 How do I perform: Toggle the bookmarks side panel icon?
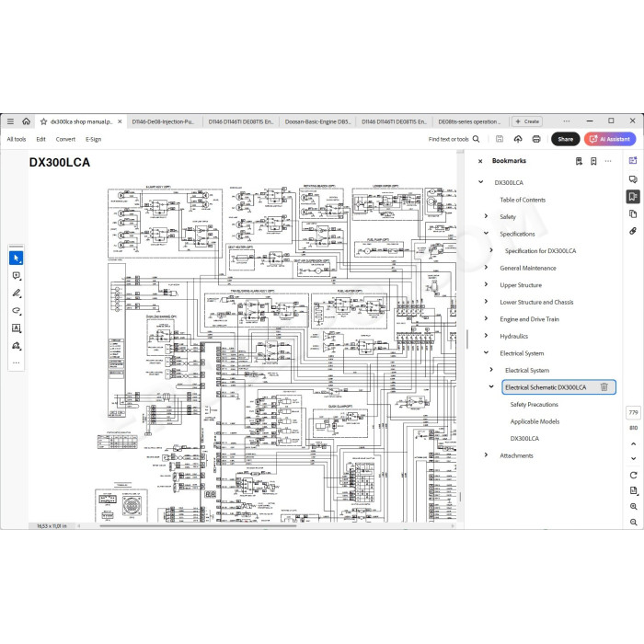(633, 196)
